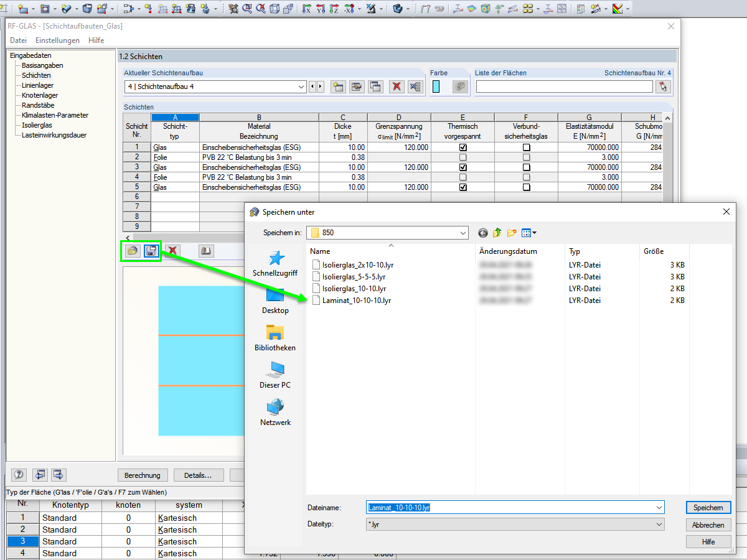
Task: Uncheck thermisch vorgespannt for layer 1
Action: pyautogui.click(x=463, y=147)
